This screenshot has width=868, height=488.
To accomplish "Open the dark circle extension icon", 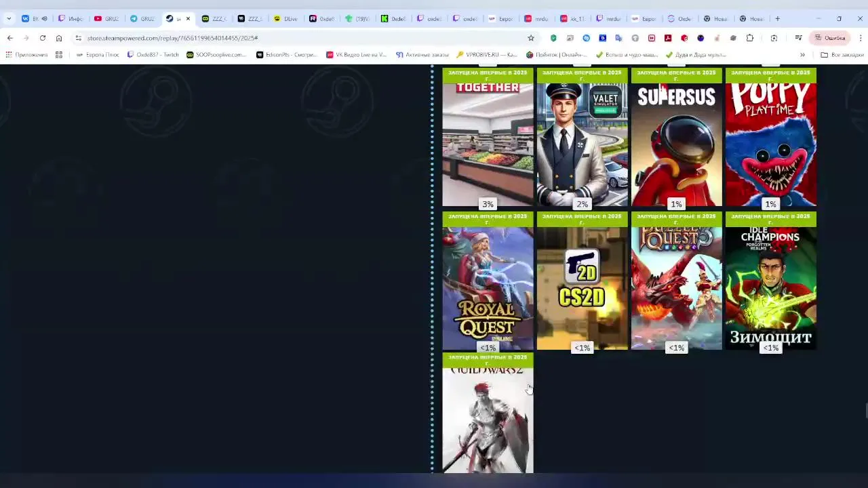I will coord(701,38).
